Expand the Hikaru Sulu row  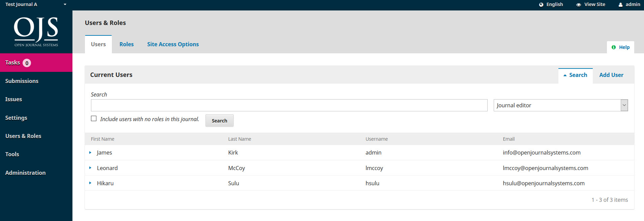point(90,183)
